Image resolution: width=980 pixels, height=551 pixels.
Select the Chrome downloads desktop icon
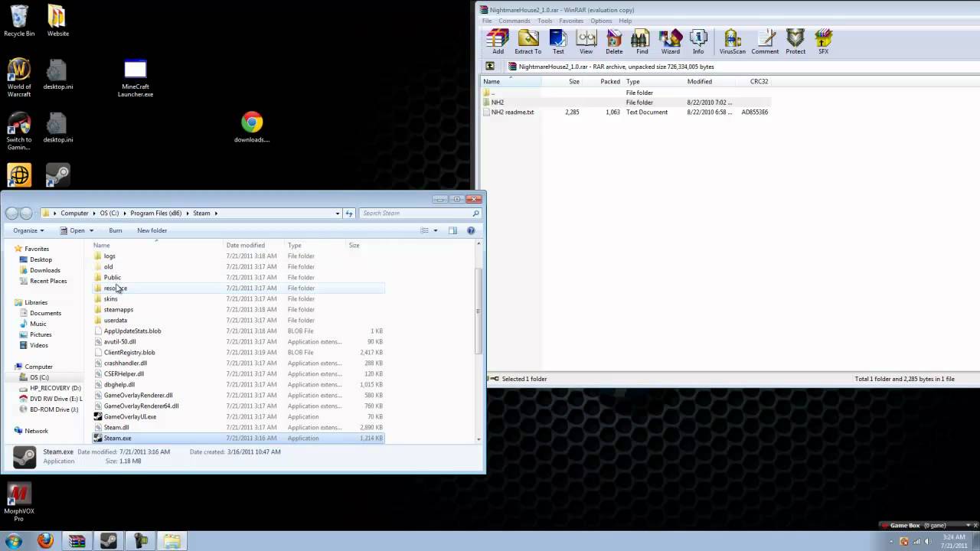click(252, 127)
